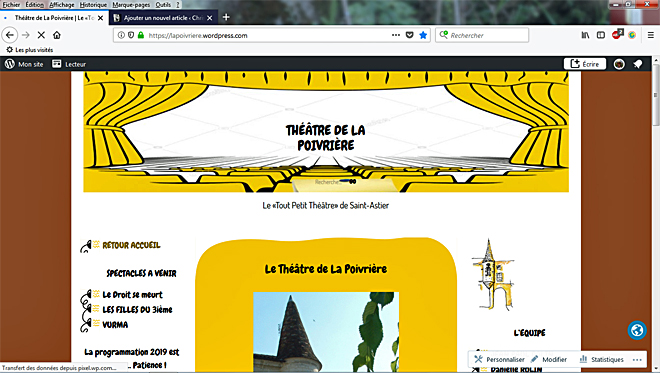Switch to the Ajouter un nouvel article tab
The height and width of the screenshot is (373, 660).
point(163,18)
